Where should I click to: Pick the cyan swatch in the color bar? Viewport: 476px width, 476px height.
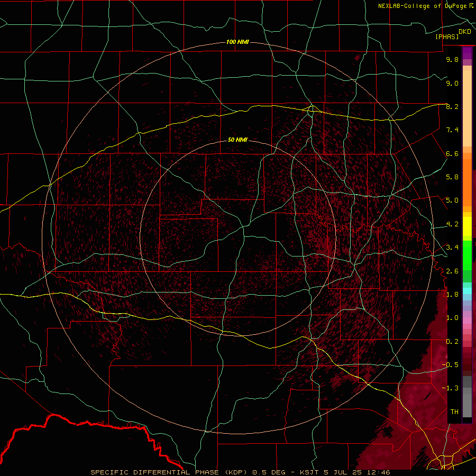[467, 291]
